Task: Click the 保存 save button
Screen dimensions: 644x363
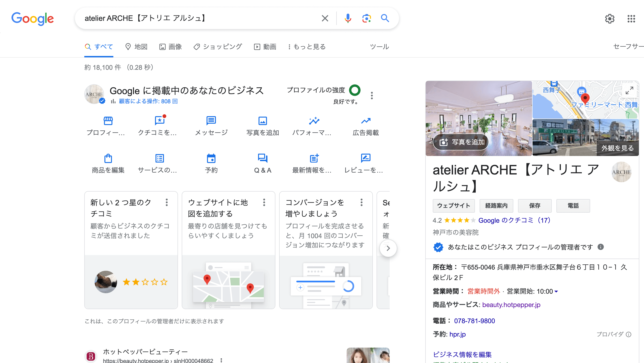Action: (534, 206)
